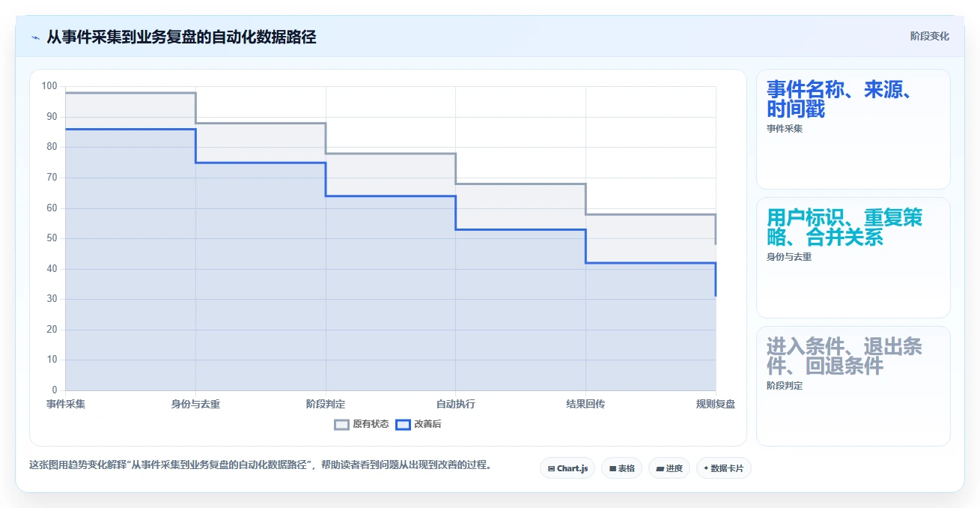Click the chart title 从事件采集到业务复盘的自动化数据路径

coord(181,37)
